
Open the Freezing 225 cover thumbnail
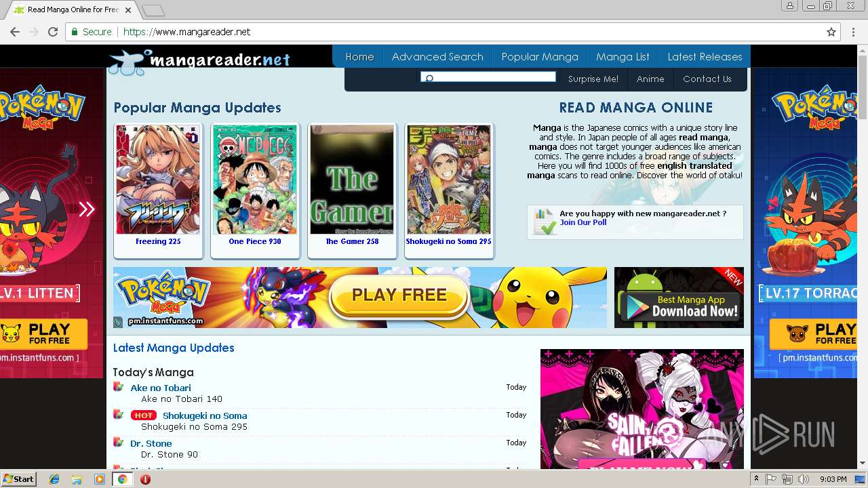tap(158, 180)
